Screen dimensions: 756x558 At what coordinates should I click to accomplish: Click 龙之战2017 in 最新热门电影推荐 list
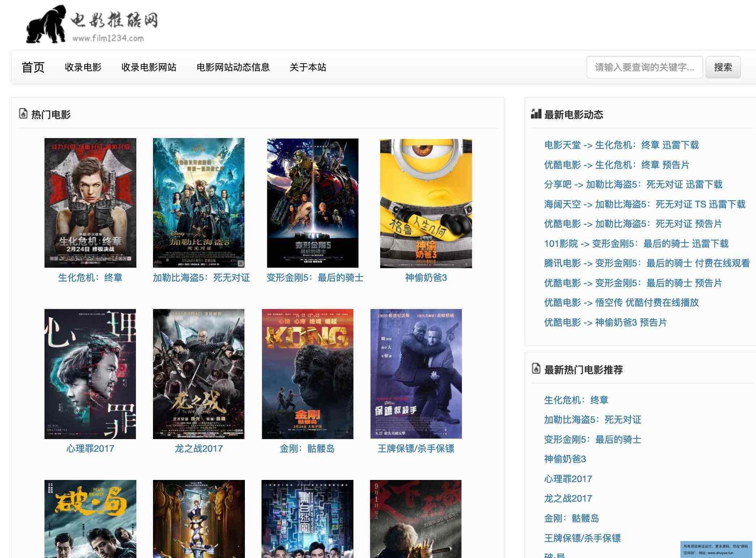[x=568, y=498]
